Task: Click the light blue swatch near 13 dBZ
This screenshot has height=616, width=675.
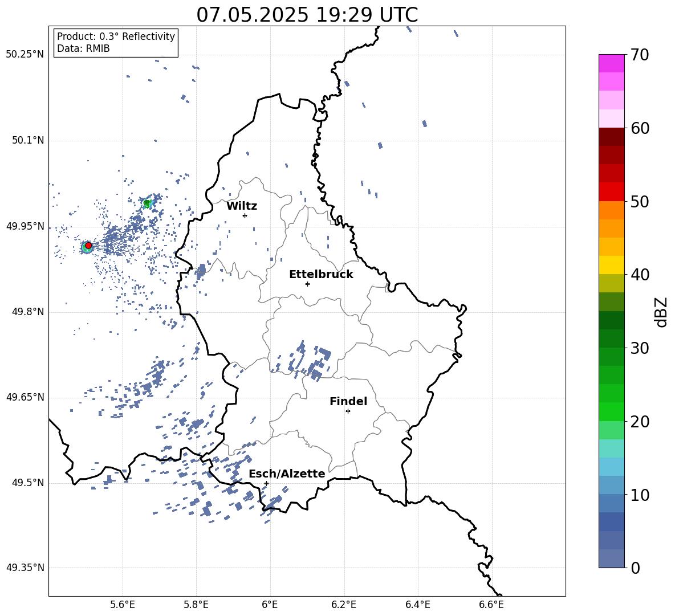Action: pyautogui.click(x=611, y=467)
